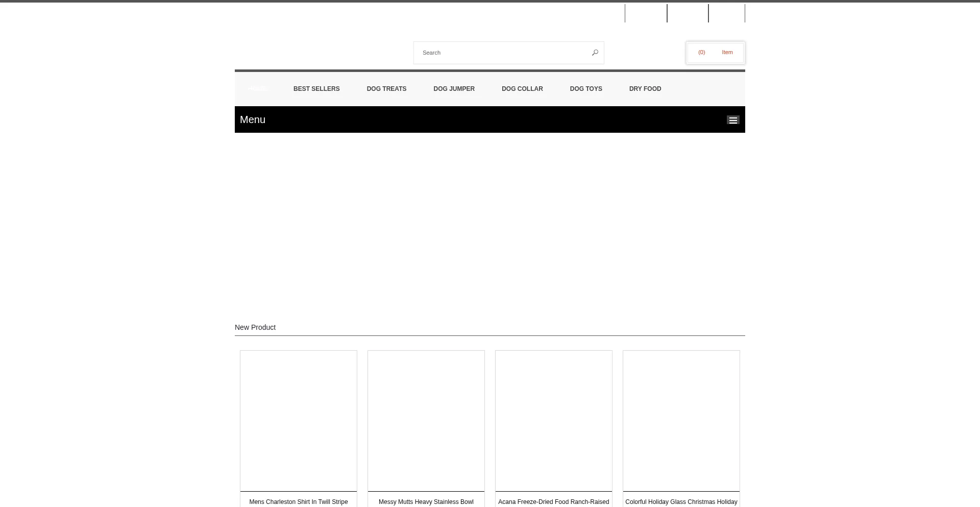
Task: Open Acana Freeze-Dried Food product link
Action: pyautogui.click(x=554, y=502)
